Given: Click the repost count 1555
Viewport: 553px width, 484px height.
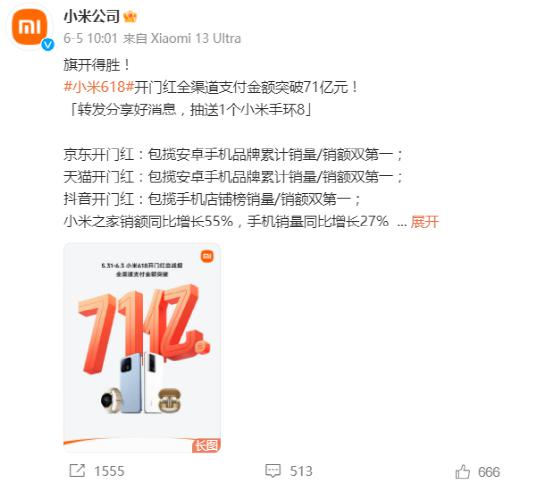Looking at the screenshot, I should tap(109, 471).
